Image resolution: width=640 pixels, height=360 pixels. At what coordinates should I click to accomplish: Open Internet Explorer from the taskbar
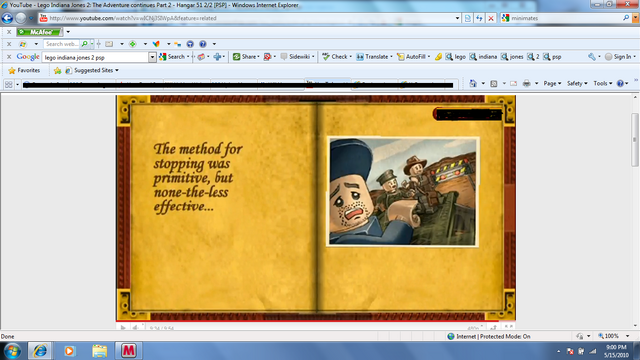click(x=40, y=351)
